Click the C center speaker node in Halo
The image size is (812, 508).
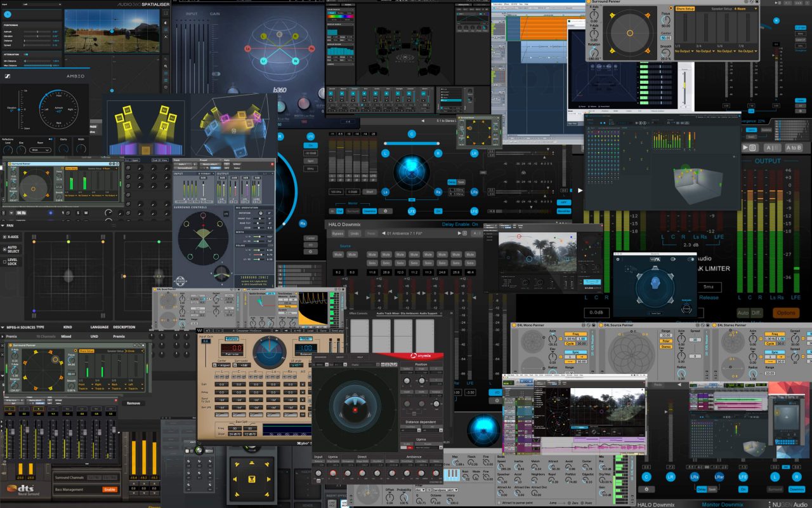(x=412, y=134)
